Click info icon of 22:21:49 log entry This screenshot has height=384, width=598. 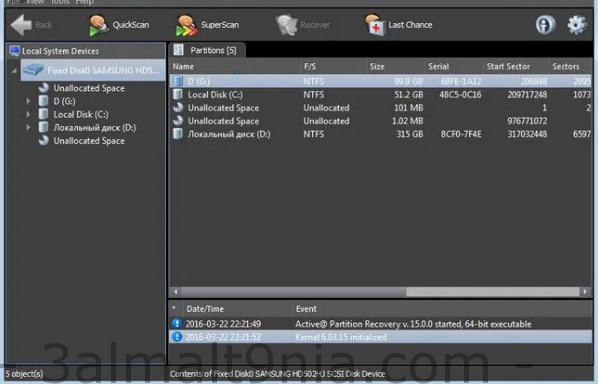point(177,323)
